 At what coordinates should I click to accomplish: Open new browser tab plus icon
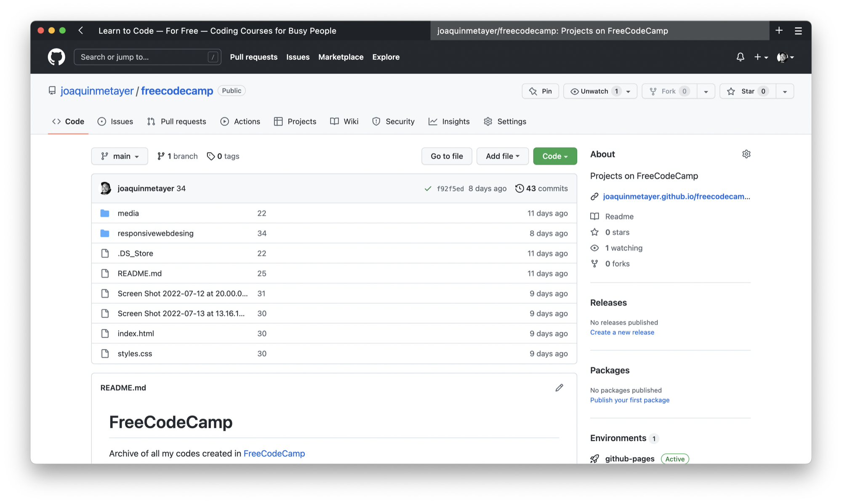point(779,31)
